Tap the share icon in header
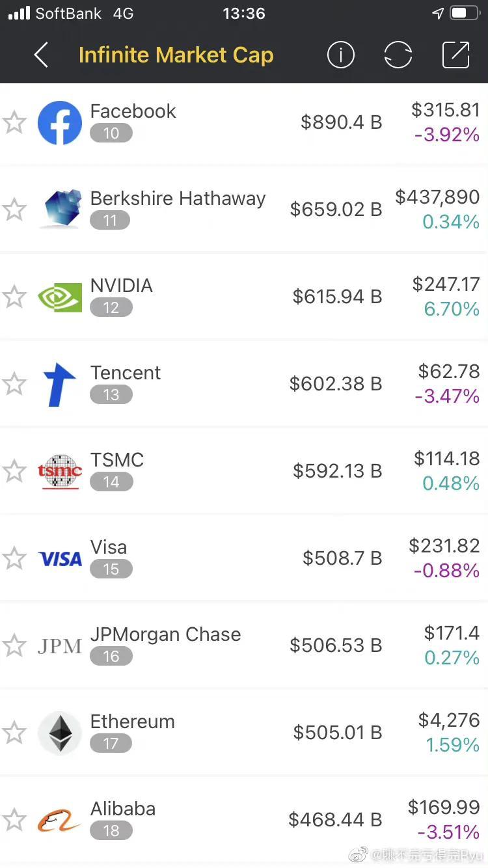Image resolution: width=488 pixels, height=868 pixels. tap(455, 55)
